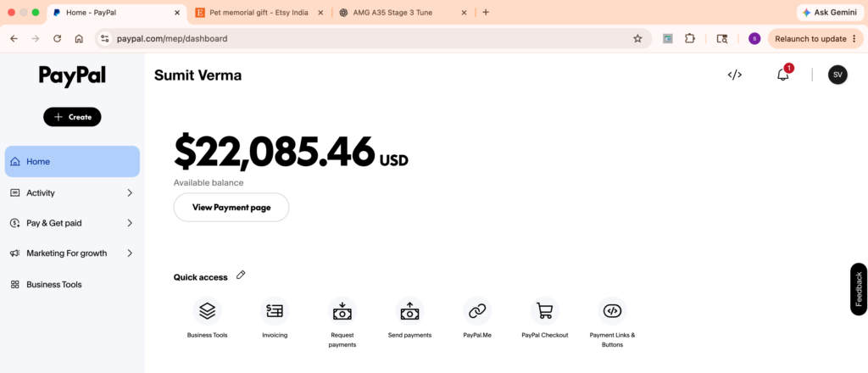The image size is (868, 373).
Task: Open the Invoicing quick access icon
Action: pyautogui.click(x=275, y=311)
